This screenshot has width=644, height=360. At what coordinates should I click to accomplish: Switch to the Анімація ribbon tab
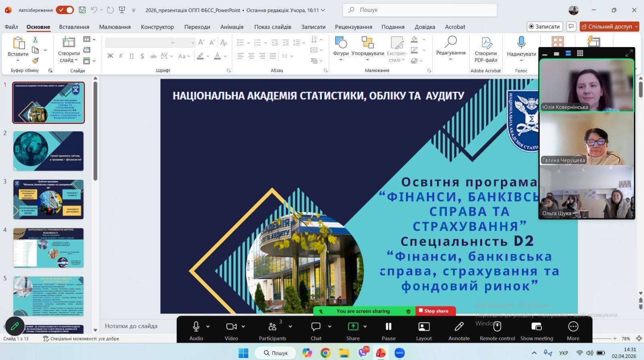231,27
